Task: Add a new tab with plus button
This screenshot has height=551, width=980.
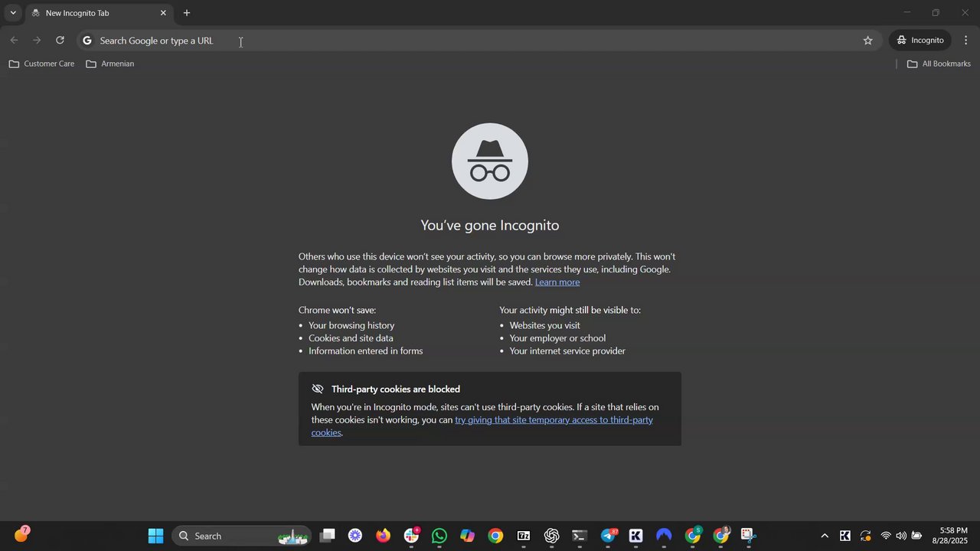Action: tap(187, 13)
